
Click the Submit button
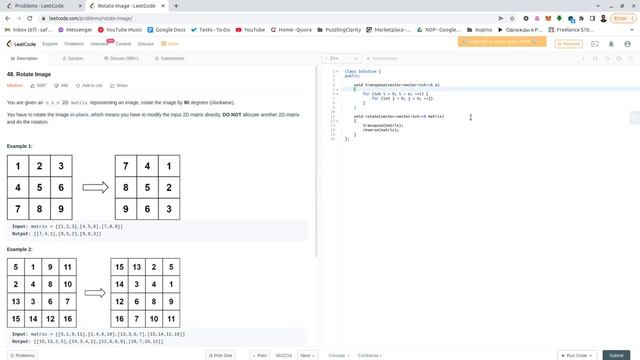point(616,356)
